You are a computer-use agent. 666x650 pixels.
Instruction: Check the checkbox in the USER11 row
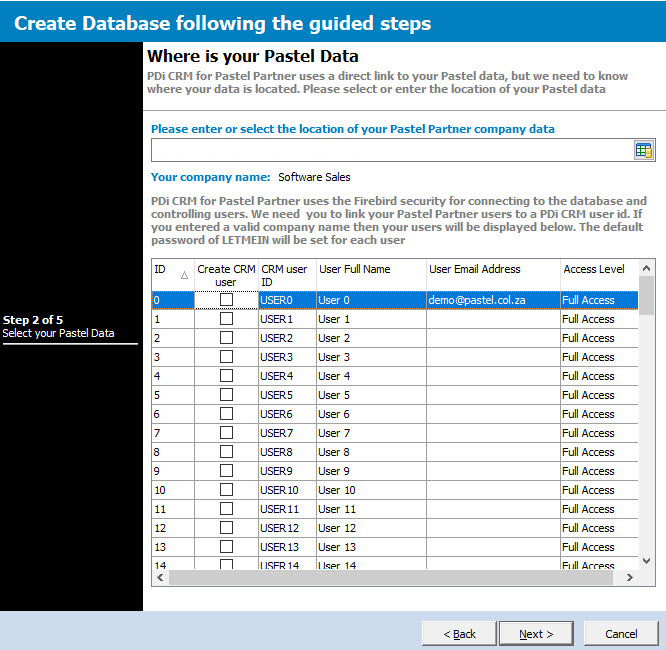click(x=226, y=509)
